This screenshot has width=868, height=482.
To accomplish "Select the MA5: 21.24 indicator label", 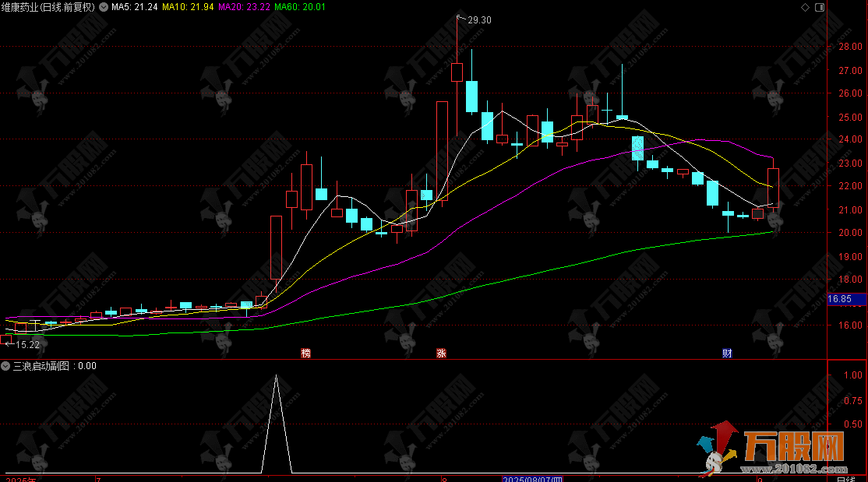I will click(x=135, y=7).
